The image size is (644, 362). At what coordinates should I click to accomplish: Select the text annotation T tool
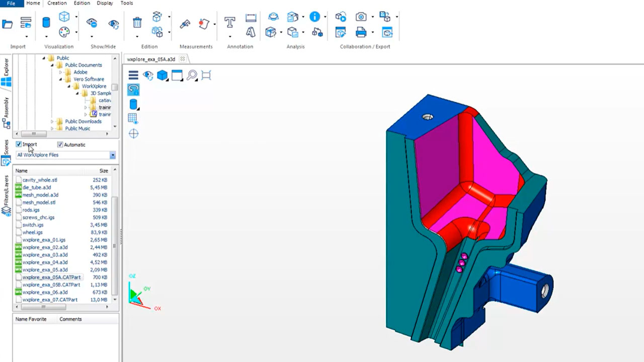[229, 23]
